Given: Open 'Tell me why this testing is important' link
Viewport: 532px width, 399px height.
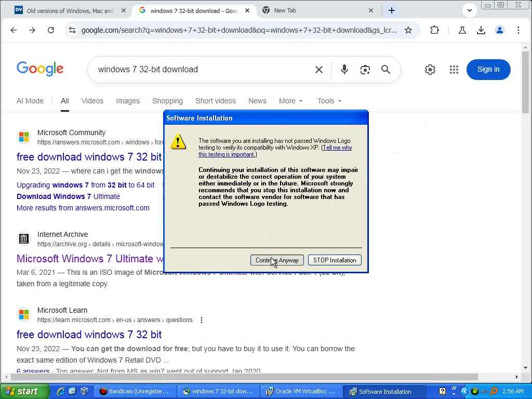Looking at the screenshot, I should (275, 151).
